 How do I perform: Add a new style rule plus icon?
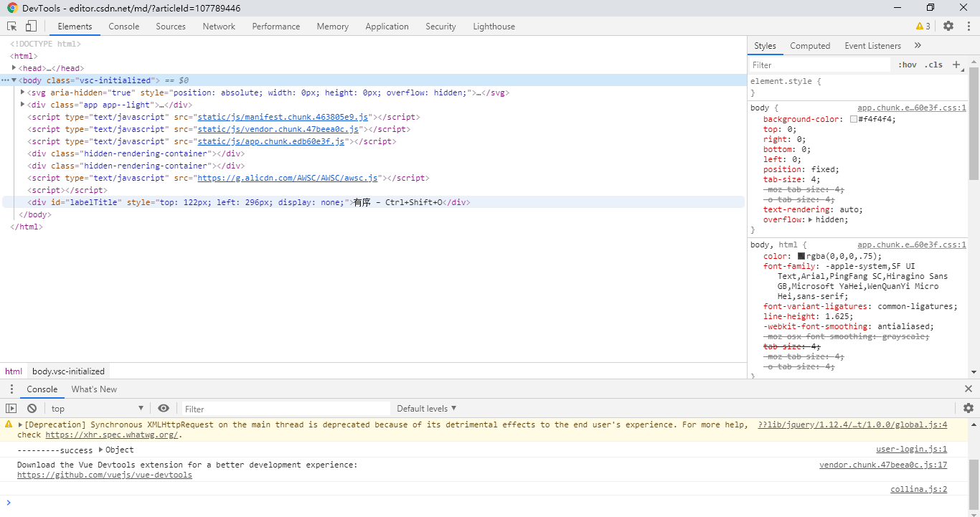point(956,65)
